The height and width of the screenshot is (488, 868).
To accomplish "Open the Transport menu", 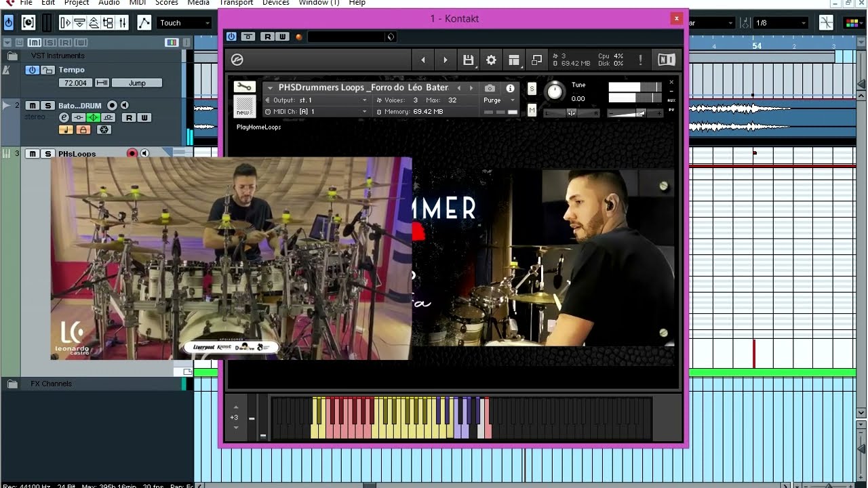I will [236, 3].
